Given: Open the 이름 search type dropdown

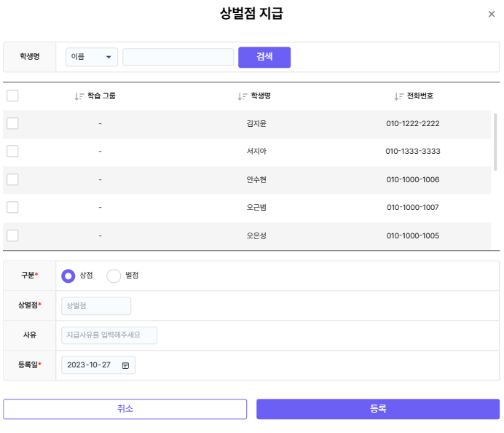Looking at the screenshot, I should click(92, 57).
